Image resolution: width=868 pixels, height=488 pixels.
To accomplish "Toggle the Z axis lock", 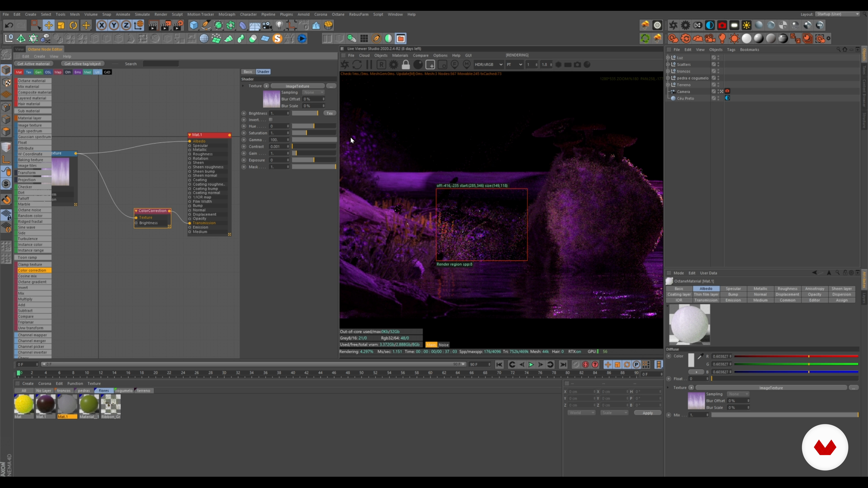I will 126,25.
